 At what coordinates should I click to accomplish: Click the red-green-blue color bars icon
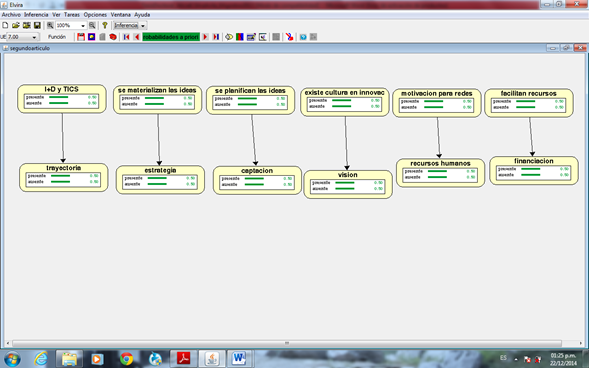coord(240,37)
